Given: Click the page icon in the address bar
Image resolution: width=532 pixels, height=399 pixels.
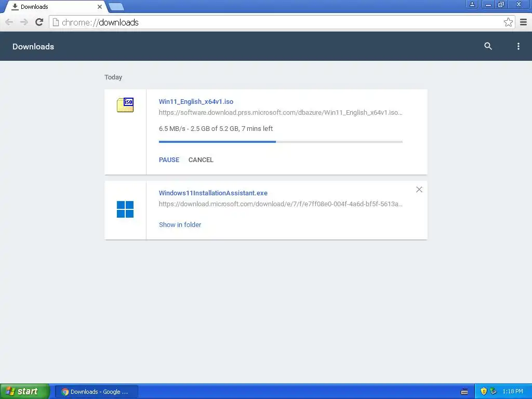Looking at the screenshot, I should [56, 22].
